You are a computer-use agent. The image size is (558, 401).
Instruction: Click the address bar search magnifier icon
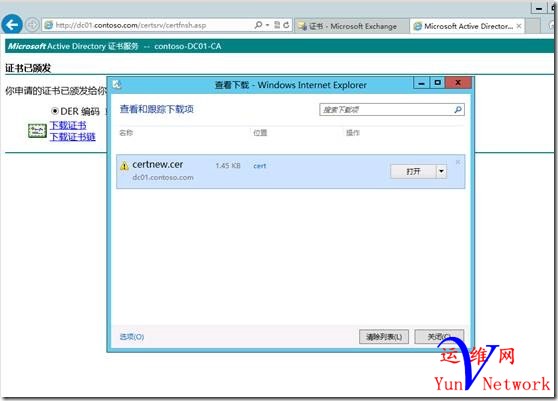[259, 25]
